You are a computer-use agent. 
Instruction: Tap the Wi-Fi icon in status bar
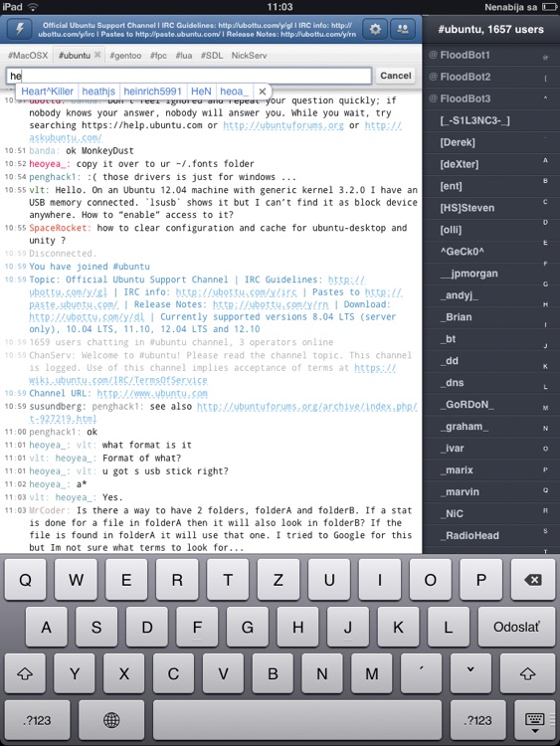[x=33, y=7]
